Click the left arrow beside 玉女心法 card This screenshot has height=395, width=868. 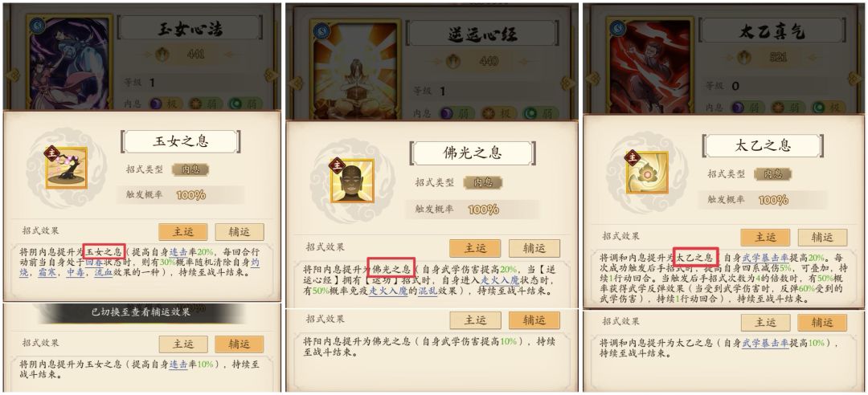click(x=12, y=75)
